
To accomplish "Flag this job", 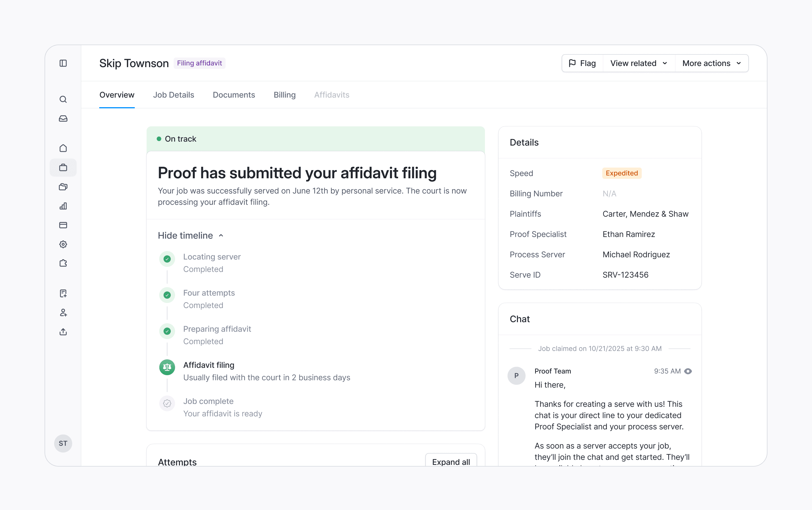I will (582, 63).
